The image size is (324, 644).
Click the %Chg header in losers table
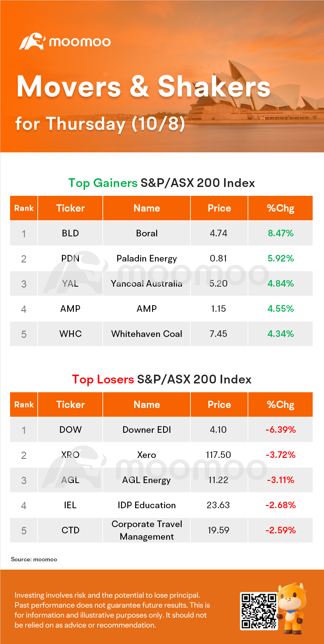point(280,405)
